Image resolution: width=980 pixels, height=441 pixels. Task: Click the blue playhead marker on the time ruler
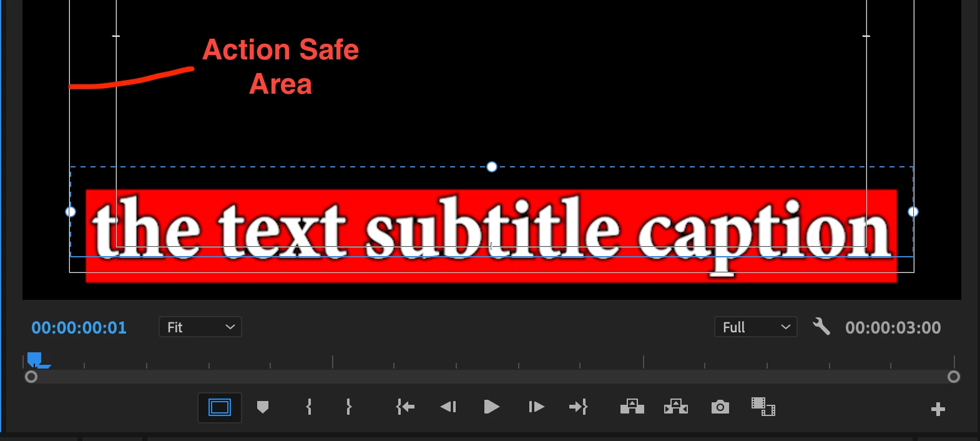35,359
